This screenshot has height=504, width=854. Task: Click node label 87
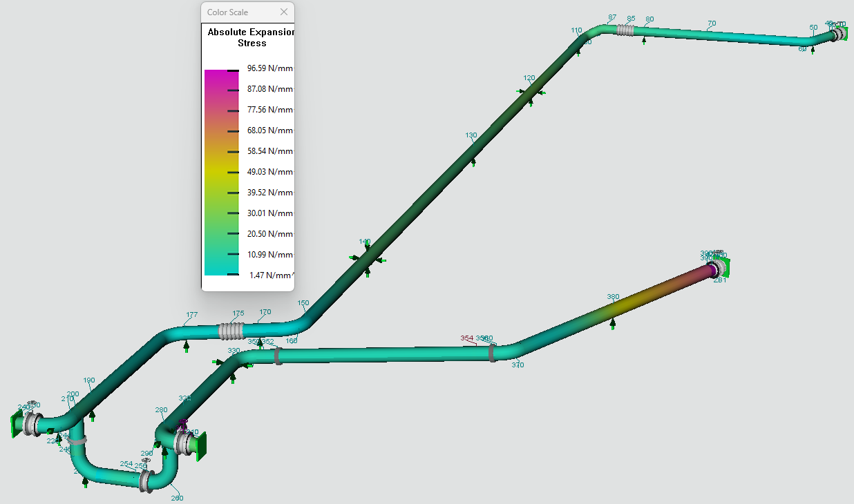click(x=612, y=17)
